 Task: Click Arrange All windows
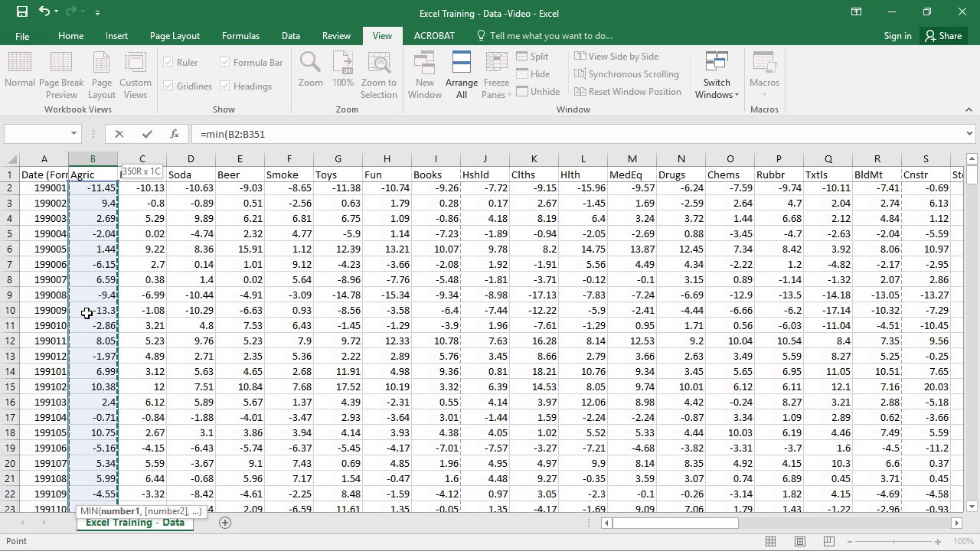coord(462,76)
